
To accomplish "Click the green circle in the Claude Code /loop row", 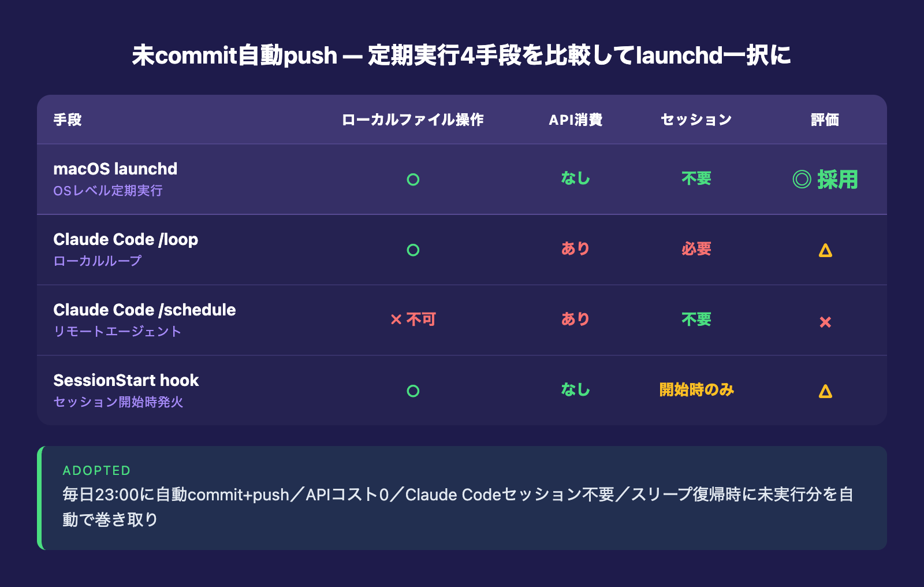I will click(x=413, y=250).
